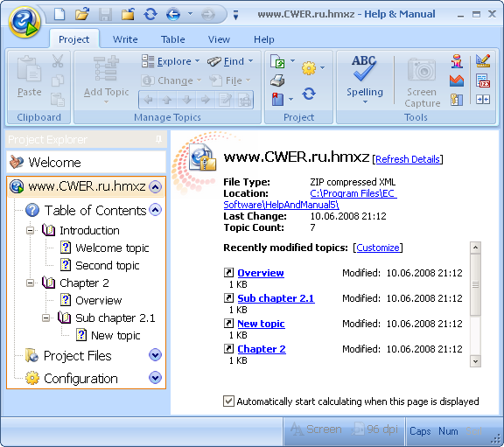Move topic right with arrow button
Image resolution: width=504 pixels, height=447 pixels.
click(206, 100)
